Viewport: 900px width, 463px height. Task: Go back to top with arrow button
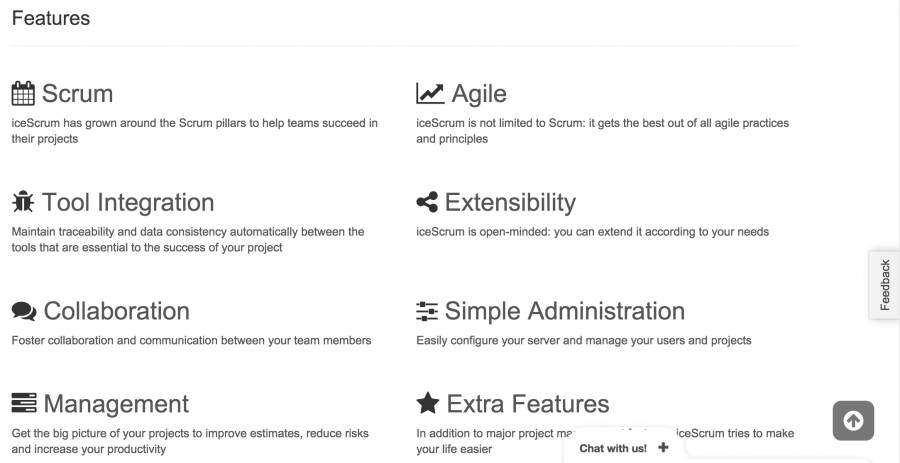pyautogui.click(x=854, y=421)
